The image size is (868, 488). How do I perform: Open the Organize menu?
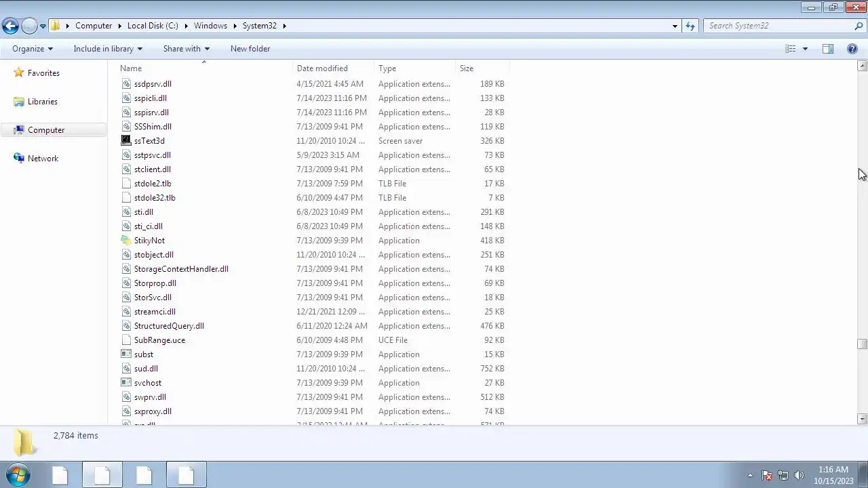click(33, 49)
